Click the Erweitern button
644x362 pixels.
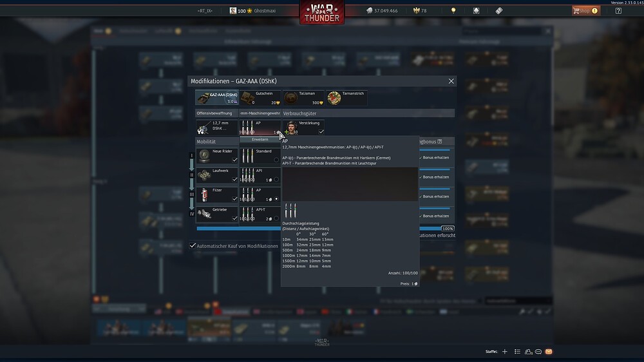click(260, 139)
